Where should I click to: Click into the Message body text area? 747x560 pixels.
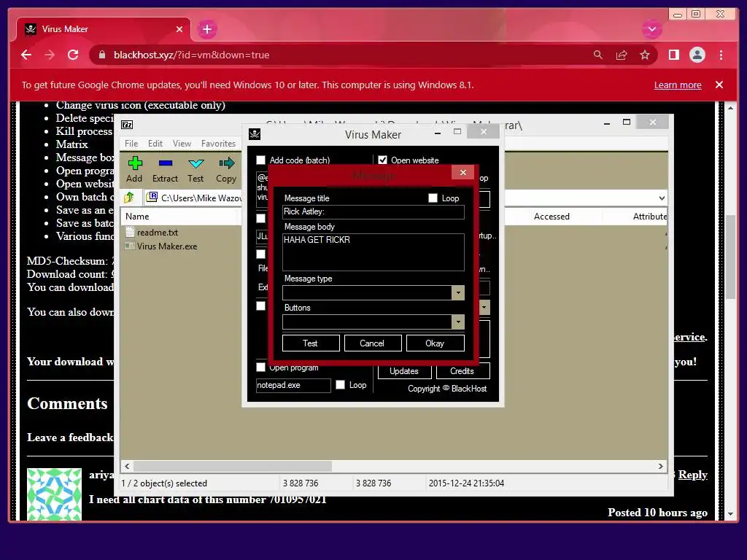pyautogui.click(x=373, y=252)
